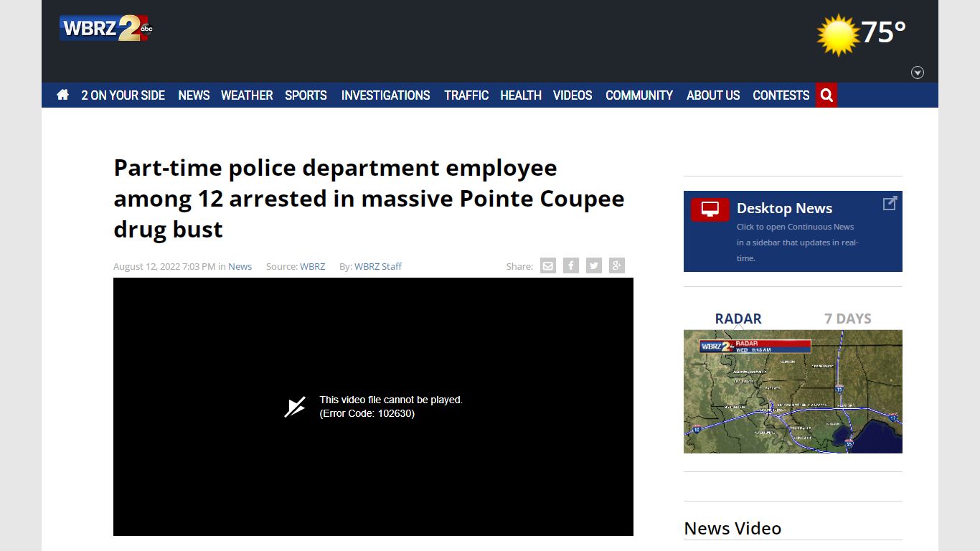Click the WBRZ 2 ABC logo
Viewport: 980px width, 551px height.
[x=105, y=28]
